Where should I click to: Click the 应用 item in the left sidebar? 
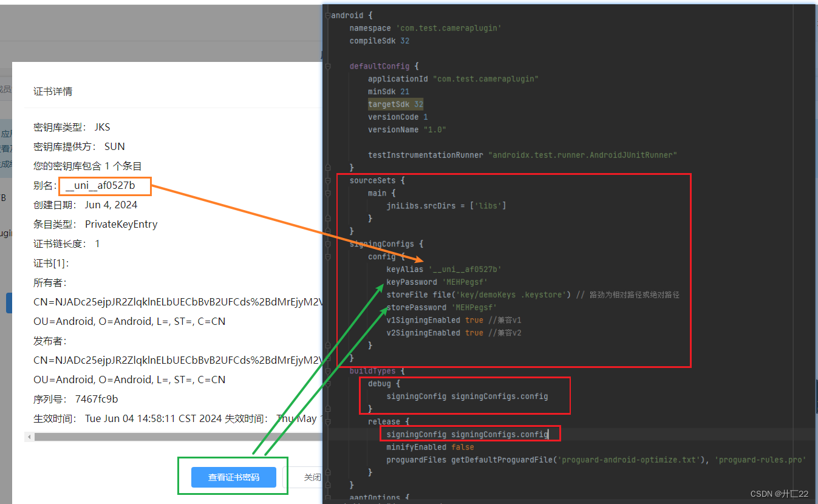point(5,133)
